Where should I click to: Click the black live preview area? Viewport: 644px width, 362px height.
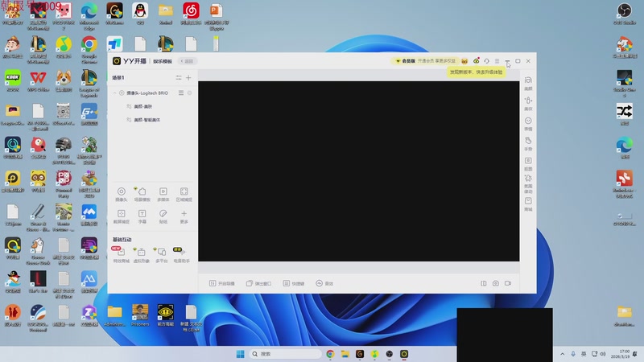coord(358,171)
